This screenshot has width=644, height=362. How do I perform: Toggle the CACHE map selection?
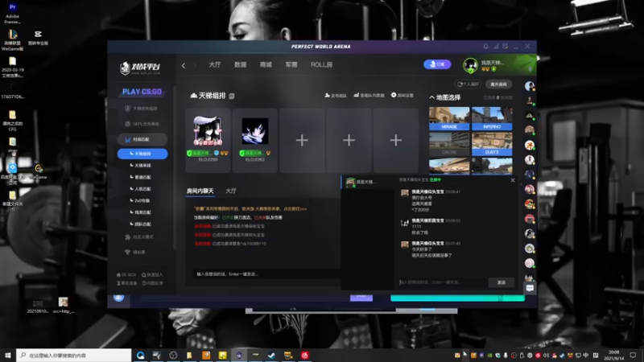(x=449, y=144)
